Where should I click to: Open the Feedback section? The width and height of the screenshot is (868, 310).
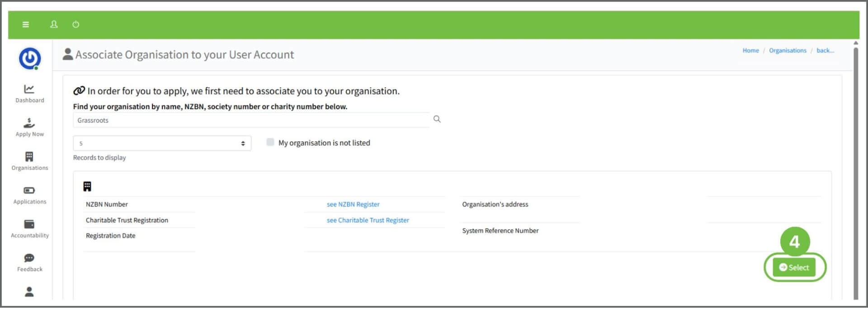(30, 262)
